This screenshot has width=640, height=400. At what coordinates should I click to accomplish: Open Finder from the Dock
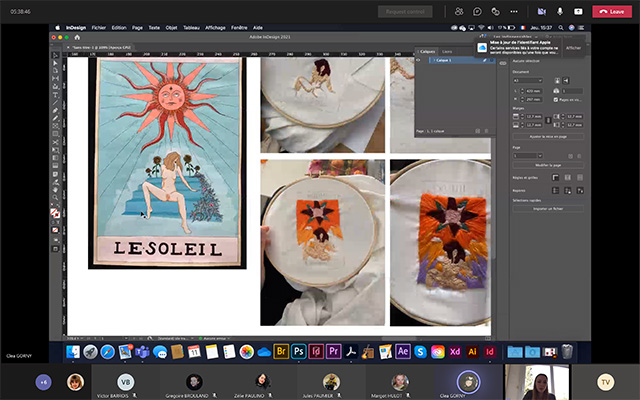73,351
